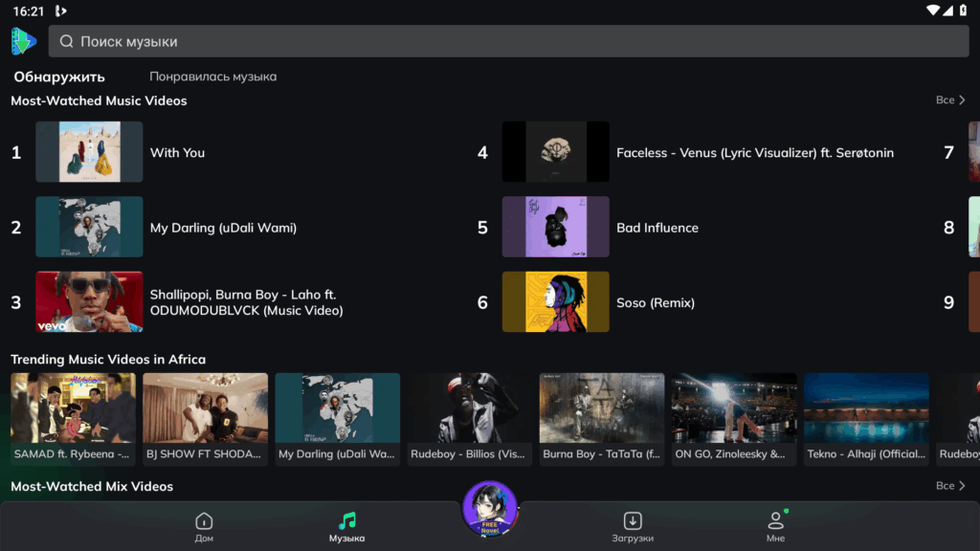Play Shallipopi Laho vevo thumbnail
Screen dimensions: 980x551
(x=89, y=301)
